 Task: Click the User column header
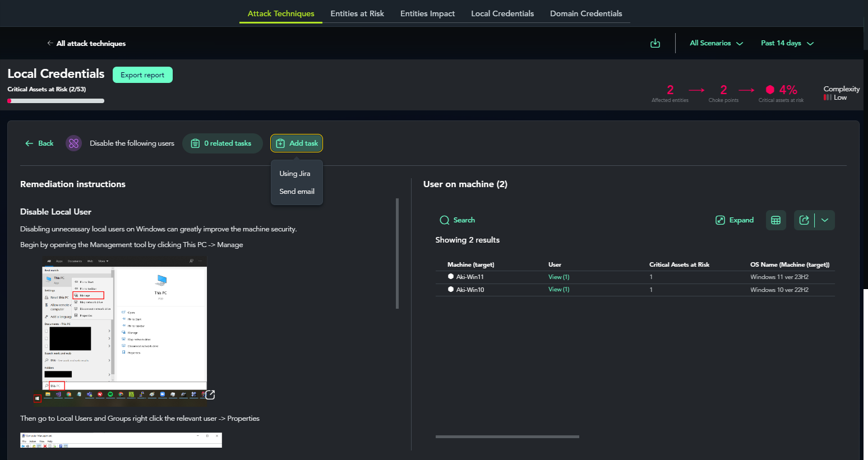[555, 264]
